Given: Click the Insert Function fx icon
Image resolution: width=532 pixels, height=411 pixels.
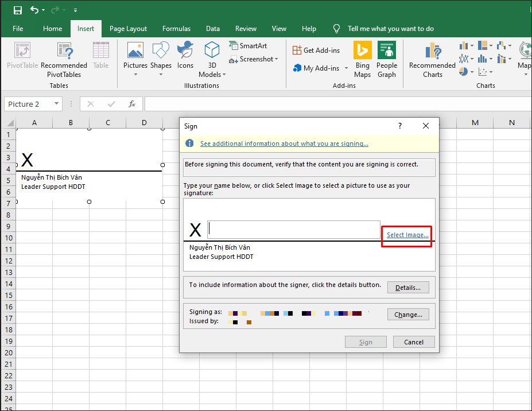Looking at the screenshot, I should (x=132, y=104).
